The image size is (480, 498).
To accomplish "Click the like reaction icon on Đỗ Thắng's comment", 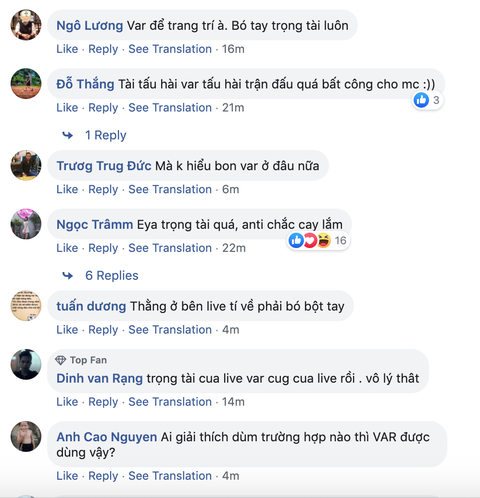I will pos(421,100).
